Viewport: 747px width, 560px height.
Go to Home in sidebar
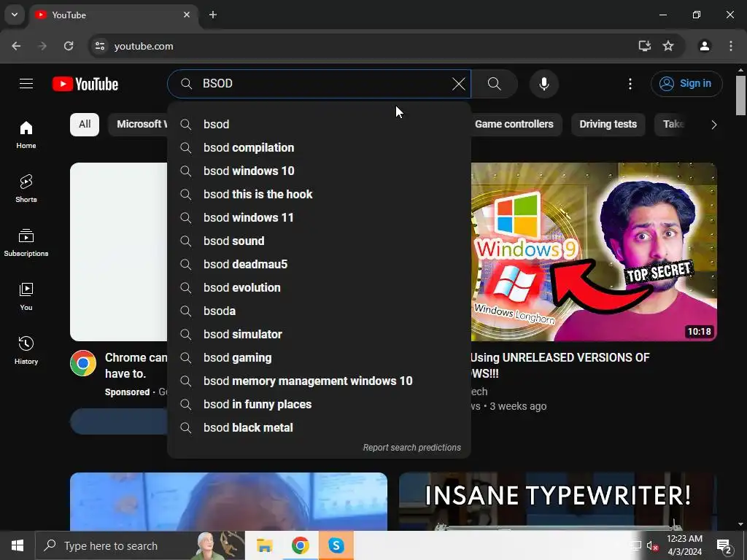coord(26,134)
